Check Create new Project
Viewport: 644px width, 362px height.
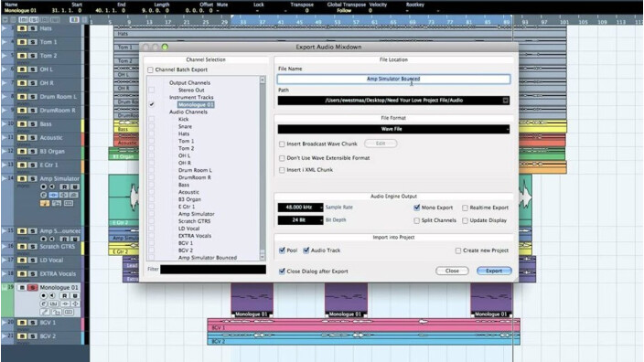pyautogui.click(x=458, y=250)
